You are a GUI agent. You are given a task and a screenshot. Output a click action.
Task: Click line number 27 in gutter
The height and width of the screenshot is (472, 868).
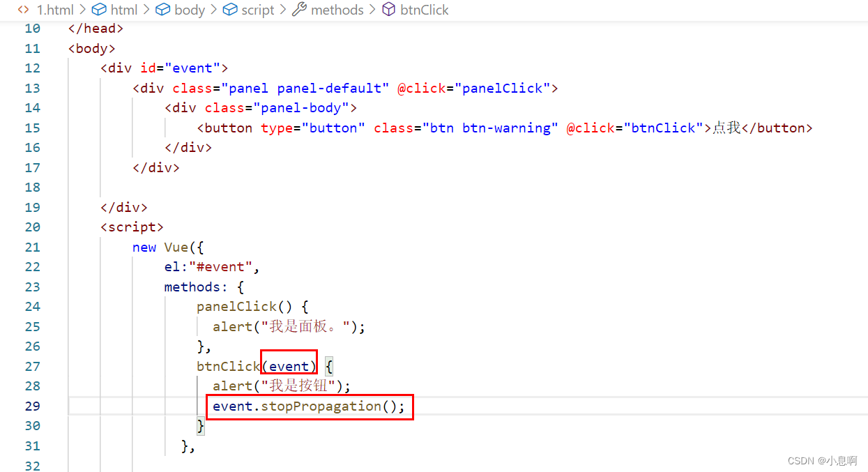tap(32, 367)
